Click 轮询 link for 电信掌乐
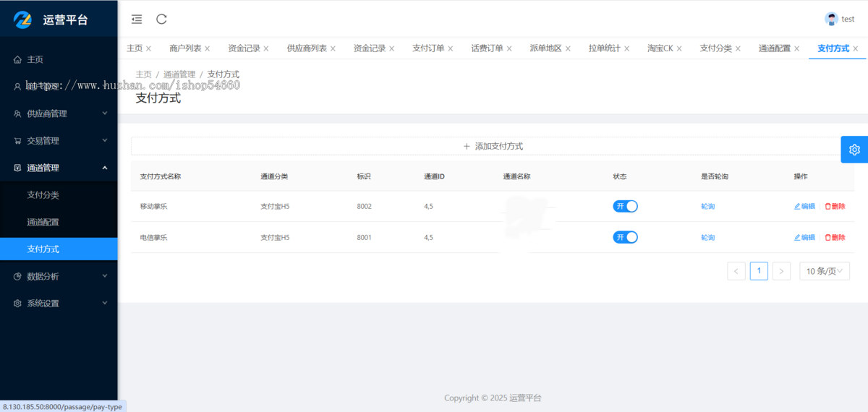This screenshot has height=412, width=868. [707, 237]
